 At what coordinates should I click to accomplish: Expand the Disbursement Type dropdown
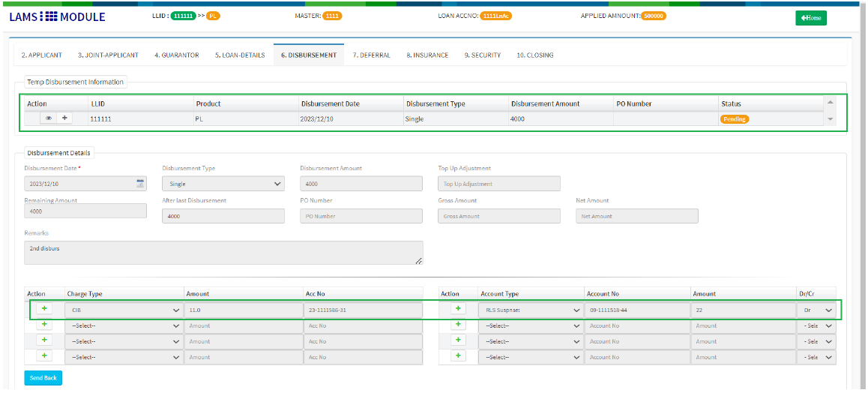click(x=223, y=184)
